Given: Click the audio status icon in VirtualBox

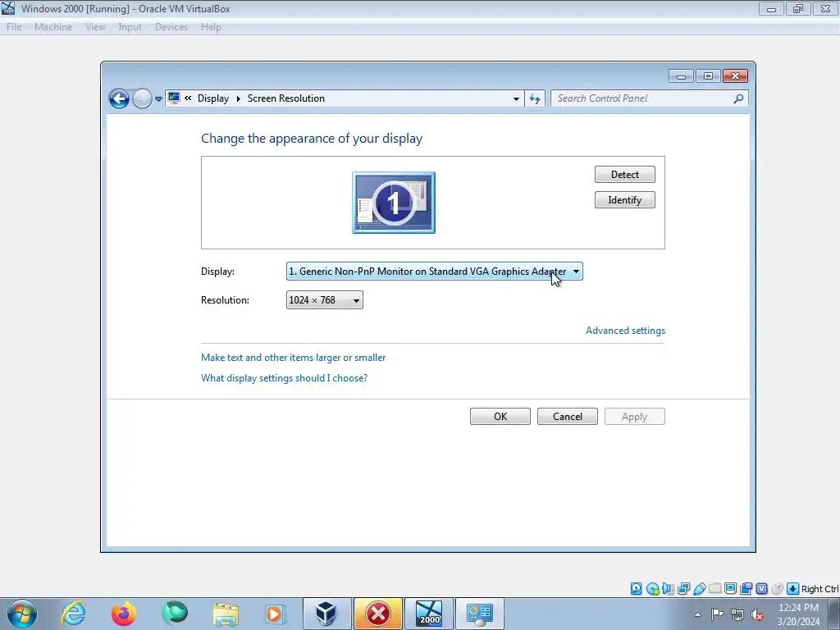Looking at the screenshot, I should tap(668, 589).
